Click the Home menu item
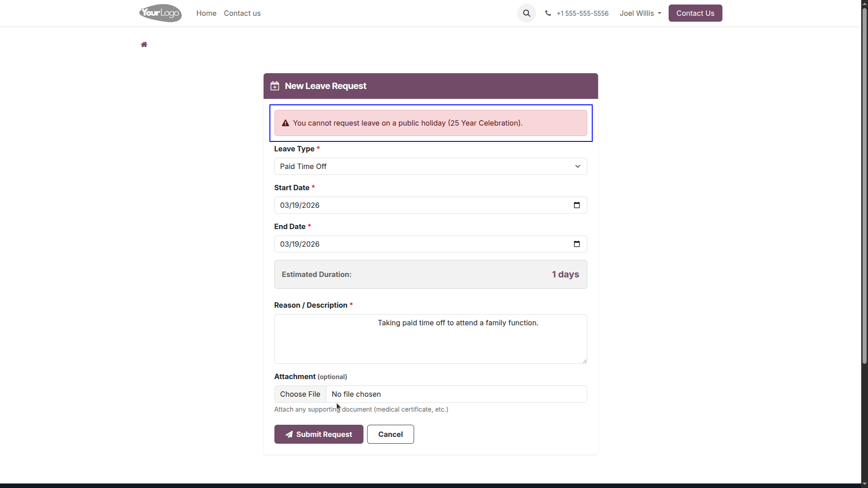The height and width of the screenshot is (488, 868). click(206, 13)
